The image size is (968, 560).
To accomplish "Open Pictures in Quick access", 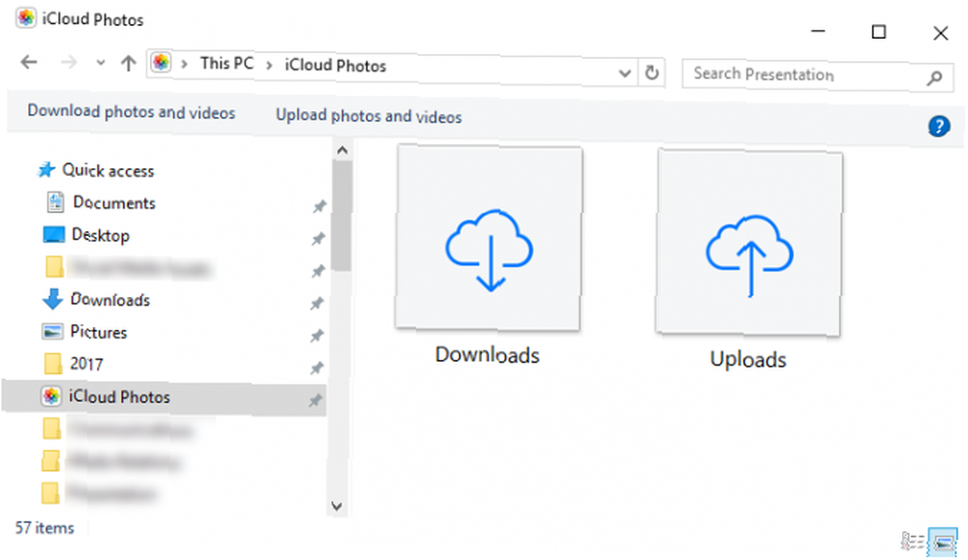I will point(99,332).
